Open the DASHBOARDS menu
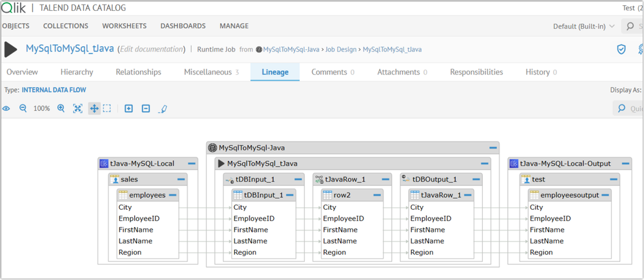 [183, 26]
